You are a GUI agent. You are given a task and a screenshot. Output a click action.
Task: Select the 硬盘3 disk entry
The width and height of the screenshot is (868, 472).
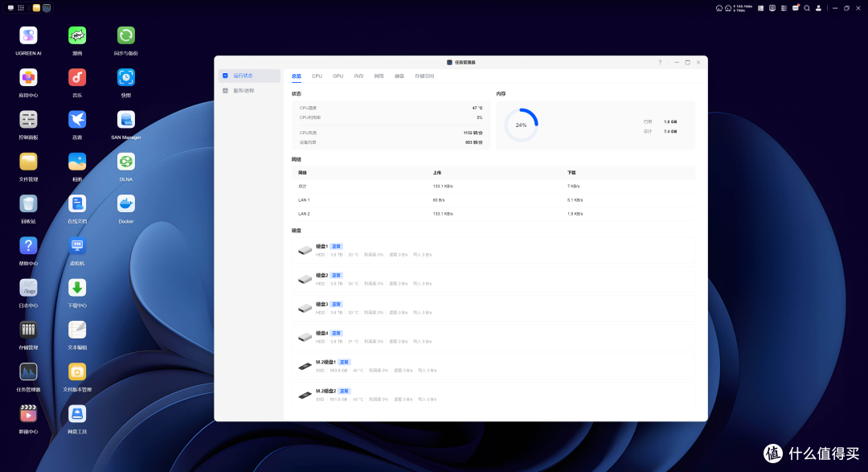pyautogui.click(x=493, y=308)
